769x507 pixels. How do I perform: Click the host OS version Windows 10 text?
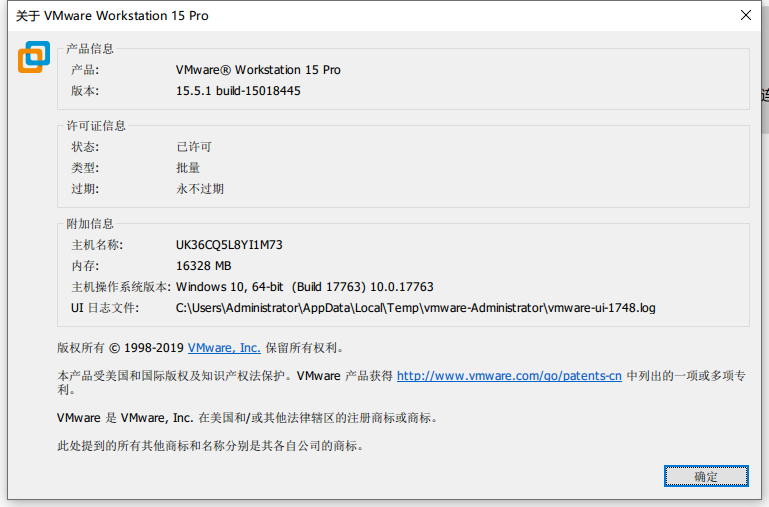[305, 287]
